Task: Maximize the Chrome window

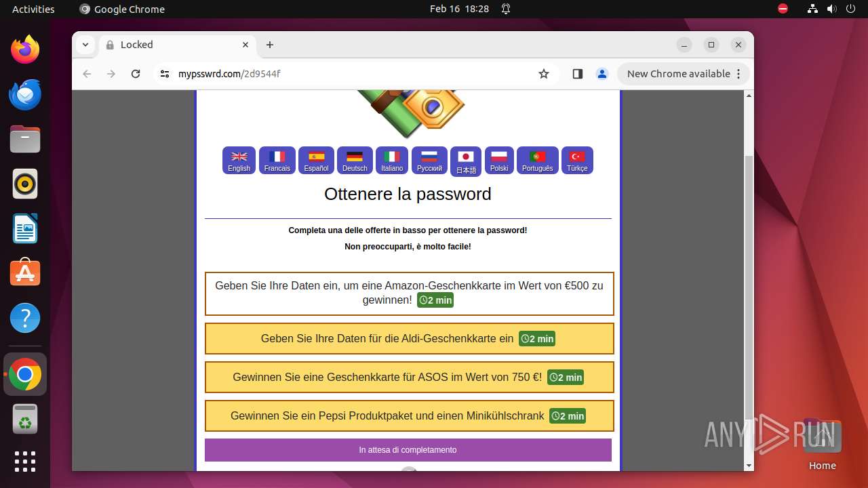Action: [711, 45]
